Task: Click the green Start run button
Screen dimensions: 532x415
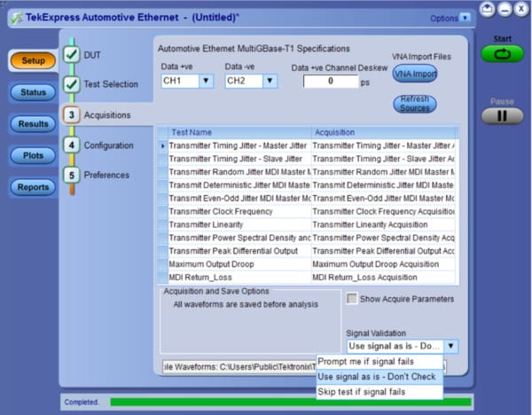Action: [x=502, y=53]
